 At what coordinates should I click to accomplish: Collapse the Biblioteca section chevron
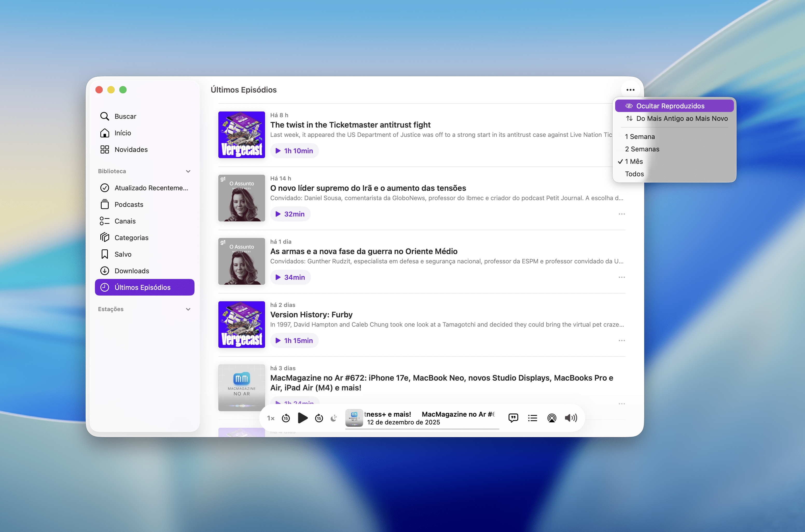point(188,171)
